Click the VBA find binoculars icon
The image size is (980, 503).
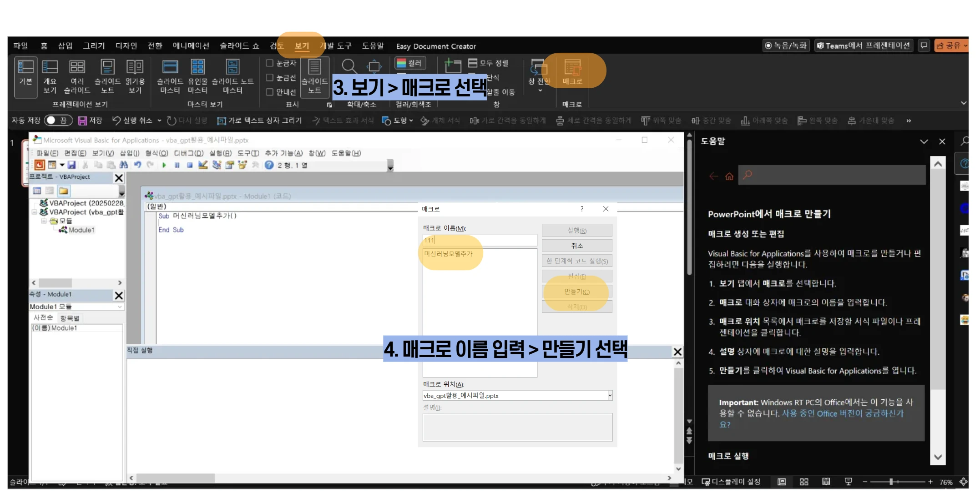click(x=124, y=165)
